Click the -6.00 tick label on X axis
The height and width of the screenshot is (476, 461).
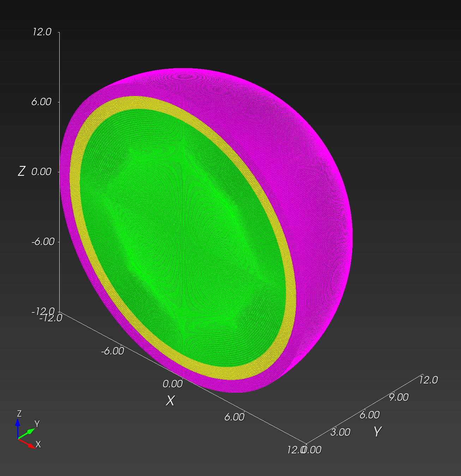click(112, 351)
